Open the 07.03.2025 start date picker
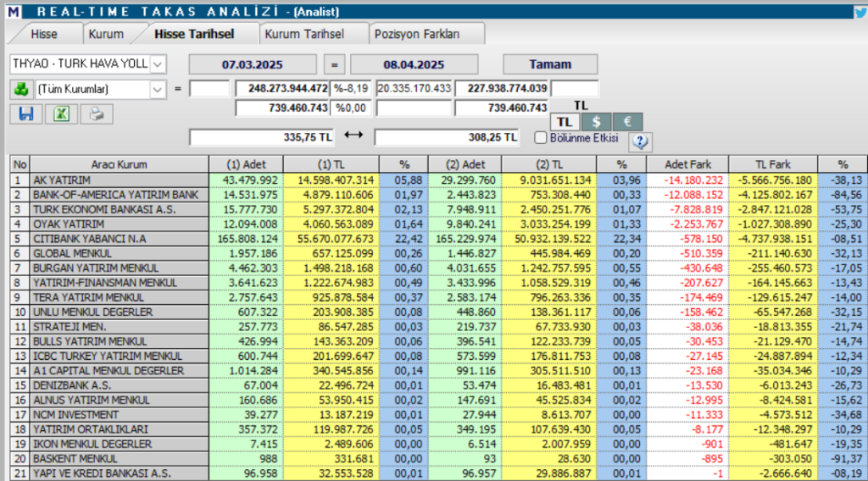 [252, 64]
